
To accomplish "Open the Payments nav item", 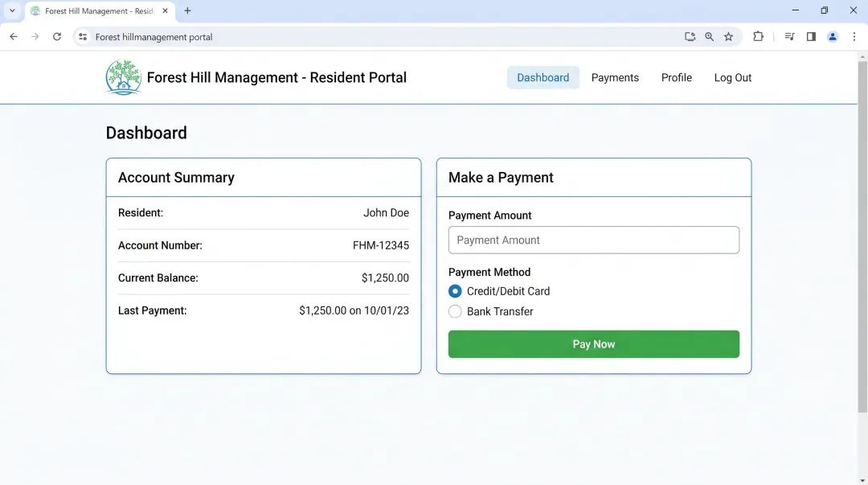I will click(x=615, y=77).
